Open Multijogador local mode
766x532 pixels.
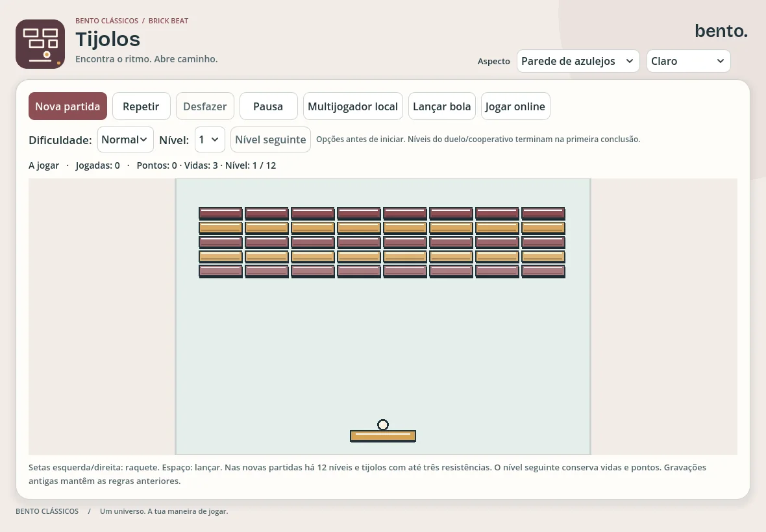click(x=352, y=106)
